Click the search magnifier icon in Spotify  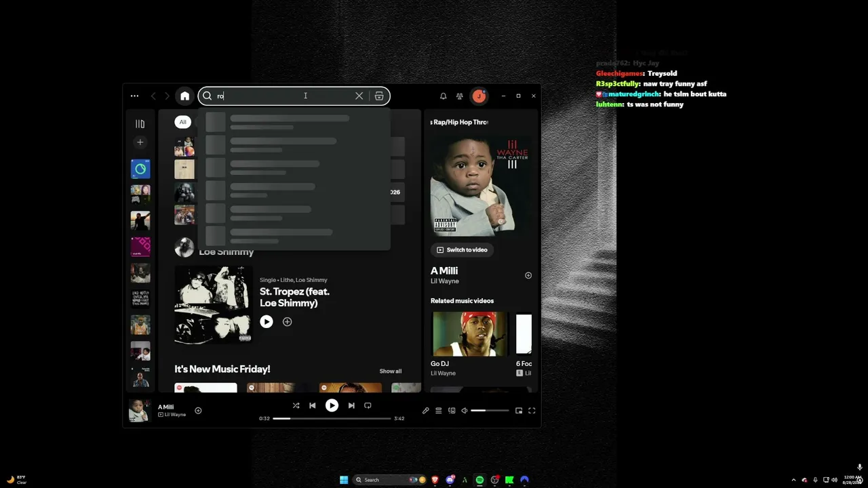208,96
